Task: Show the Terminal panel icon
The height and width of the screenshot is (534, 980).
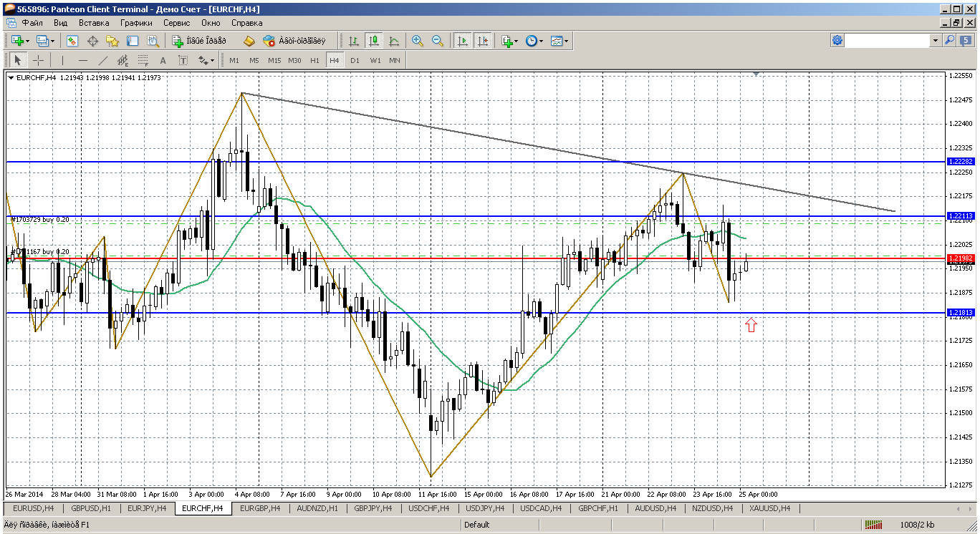Action: (133, 41)
